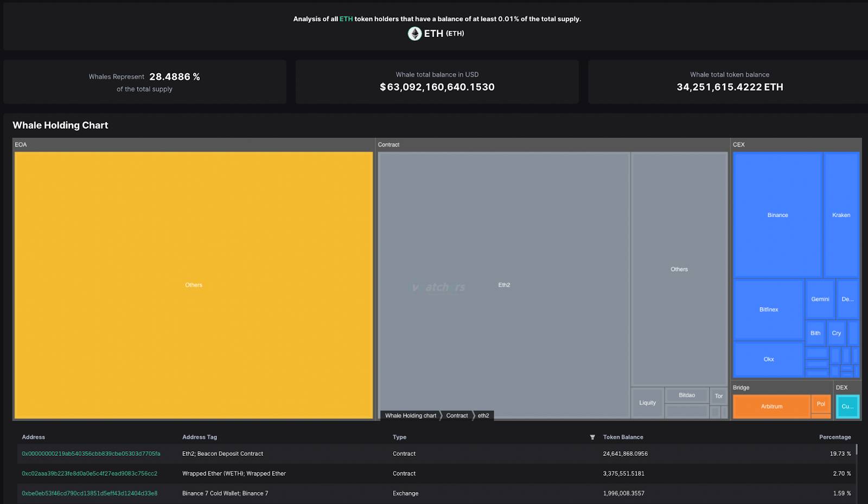868x504 pixels.
Task: Click the Liquity contract block
Action: (647, 403)
